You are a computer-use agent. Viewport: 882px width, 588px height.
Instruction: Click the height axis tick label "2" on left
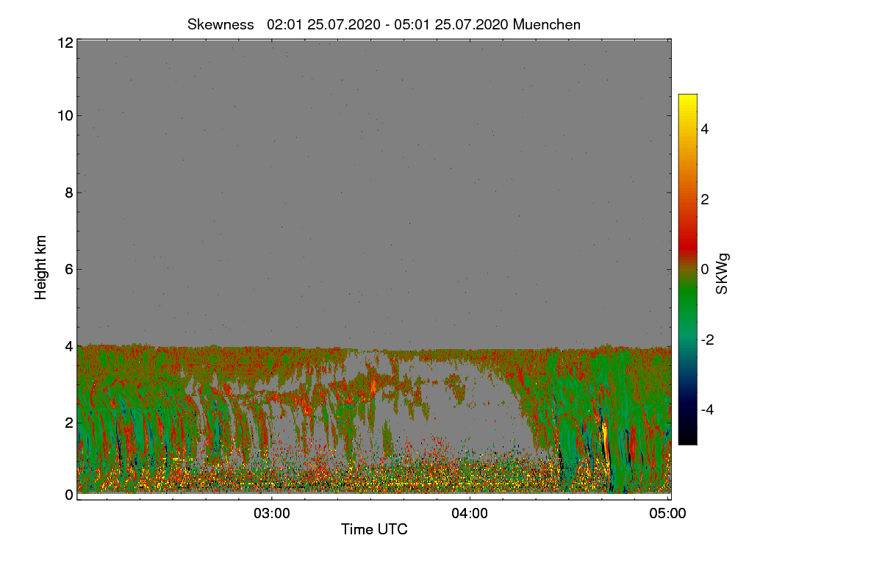tap(68, 423)
